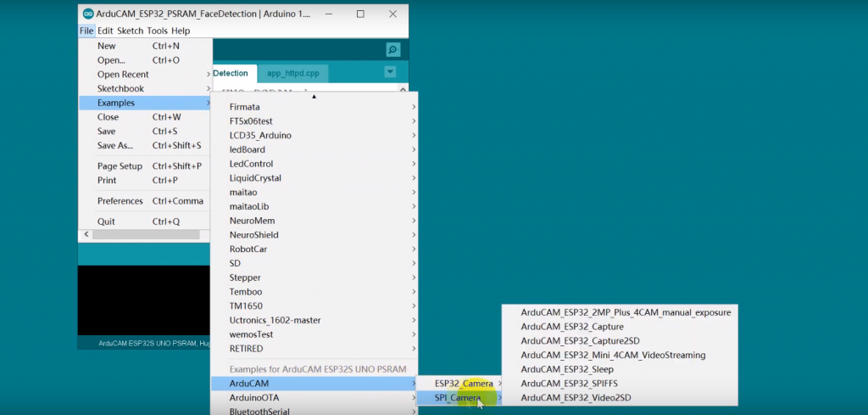
Task: Expand FT5x06test examples submenu
Action: [314, 121]
